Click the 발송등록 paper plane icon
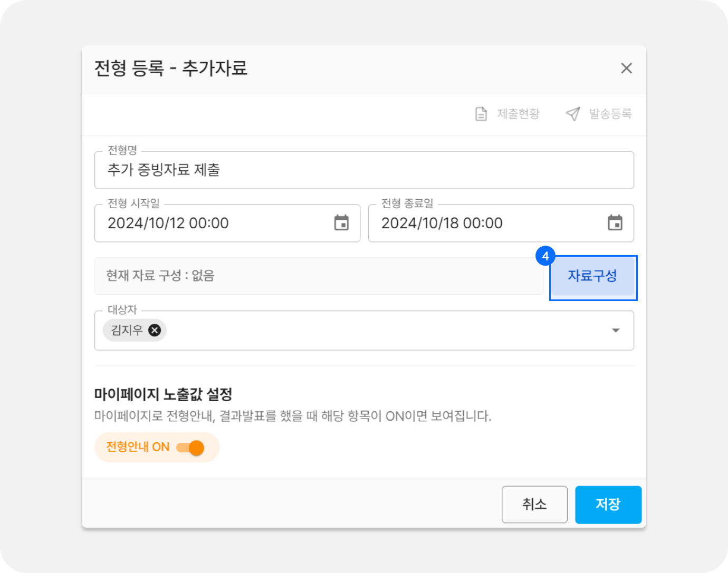This screenshot has width=728, height=573. 573,114
